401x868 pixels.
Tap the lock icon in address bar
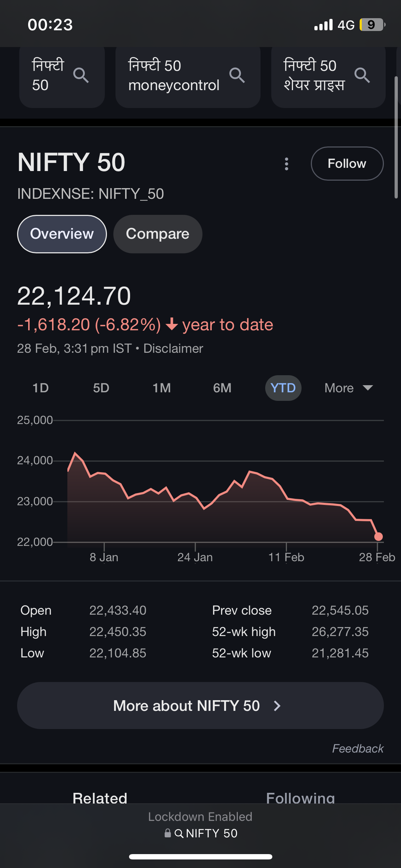click(x=168, y=833)
